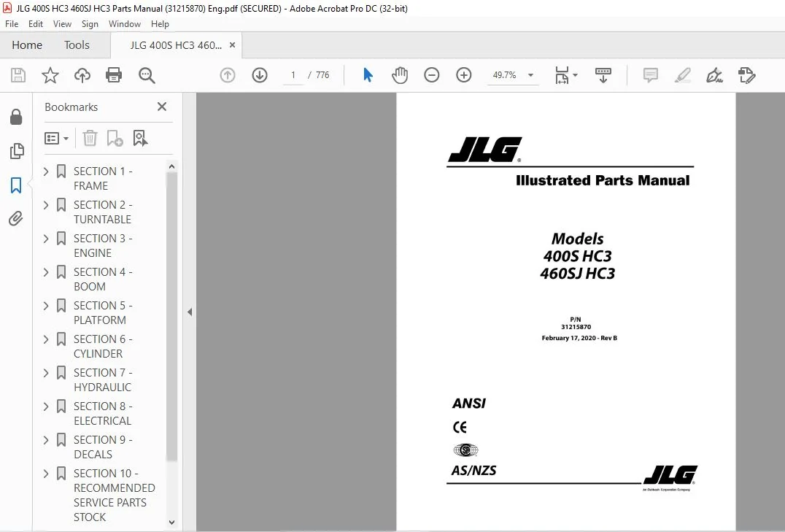Image resolution: width=785 pixels, height=532 pixels.
Task: Switch to the Home tab
Action: click(27, 45)
